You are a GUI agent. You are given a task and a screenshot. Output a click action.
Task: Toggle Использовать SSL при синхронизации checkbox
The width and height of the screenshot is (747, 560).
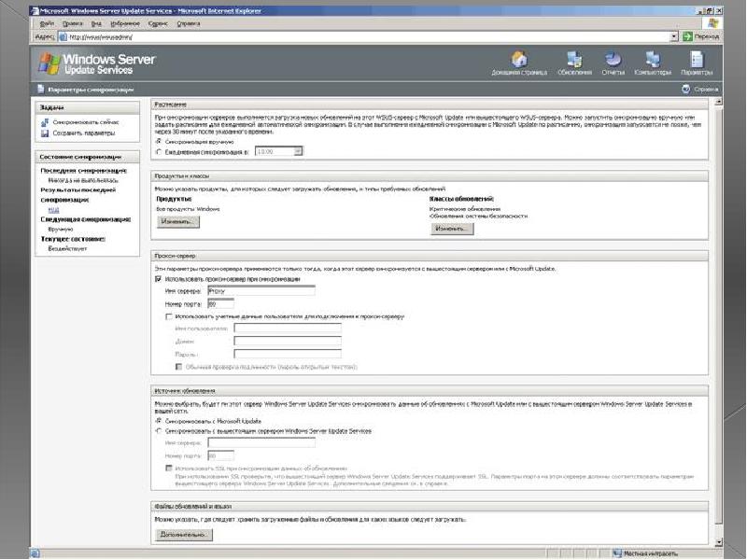click(168, 469)
